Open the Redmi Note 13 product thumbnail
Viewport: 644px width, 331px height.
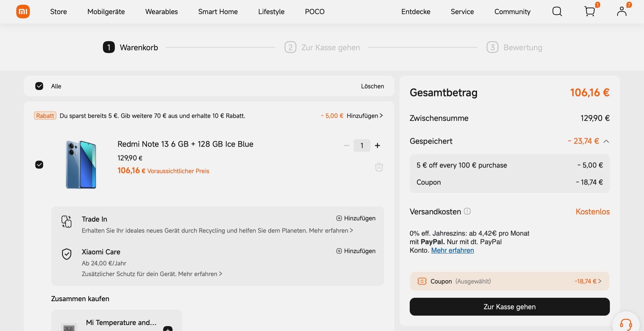click(x=81, y=164)
